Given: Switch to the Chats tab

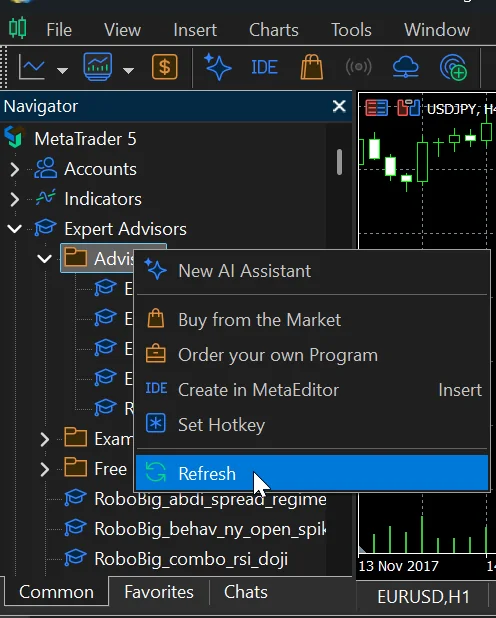Looking at the screenshot, I should click(x=246, y=592).
